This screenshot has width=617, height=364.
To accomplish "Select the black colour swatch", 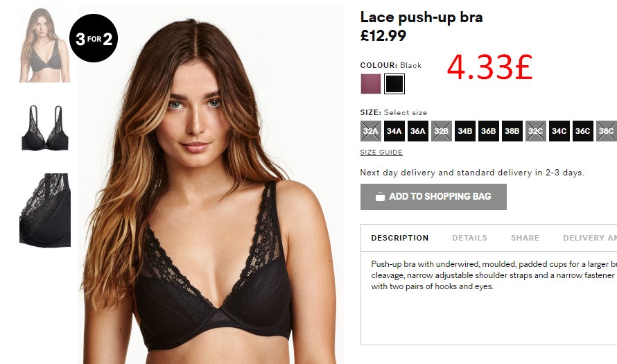I will [x=394, y=84].
